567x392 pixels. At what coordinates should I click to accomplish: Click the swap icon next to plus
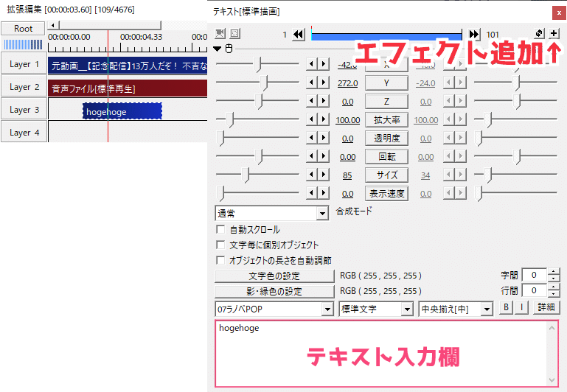539,33
